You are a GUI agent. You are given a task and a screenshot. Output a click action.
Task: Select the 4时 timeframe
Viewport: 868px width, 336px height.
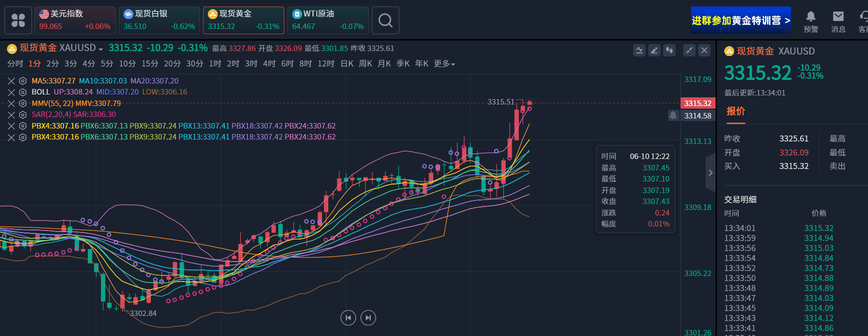coord(269,63)
